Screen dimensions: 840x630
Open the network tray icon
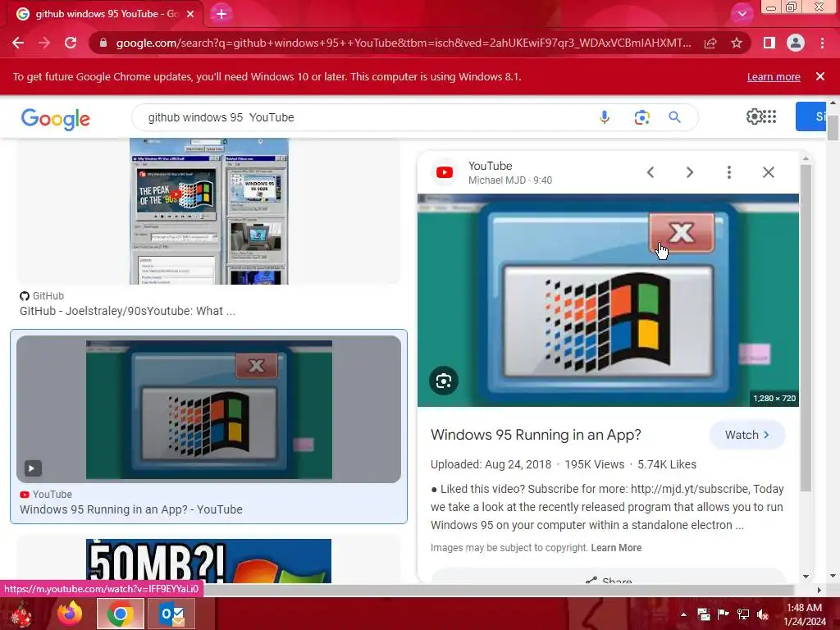[x=743, y=614]
